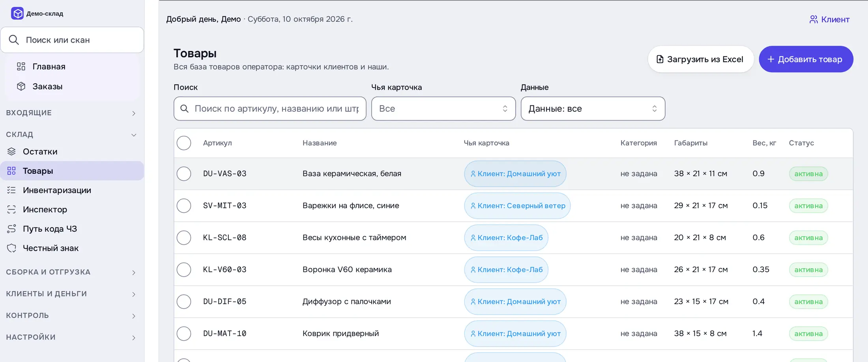Select the DU-MAT-10 row checkbox

point(184,334)
